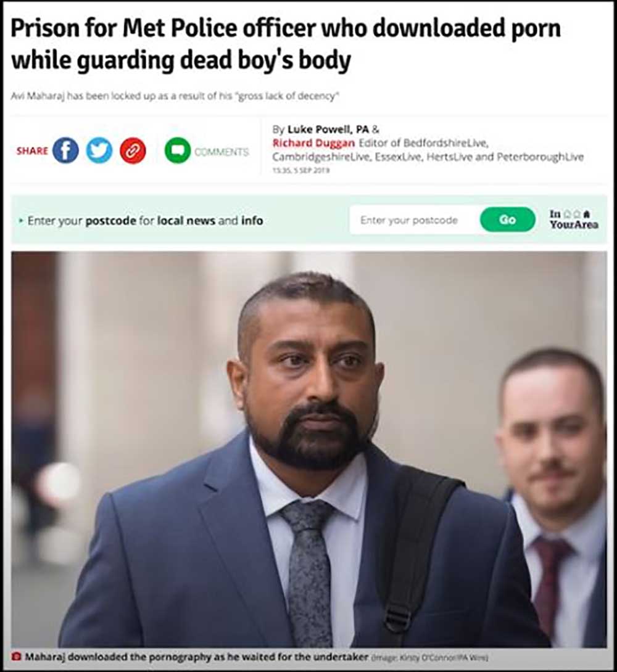This screenshot has height=672, width=617.
Task: Open the main article photo
Action: coord(308,449)
